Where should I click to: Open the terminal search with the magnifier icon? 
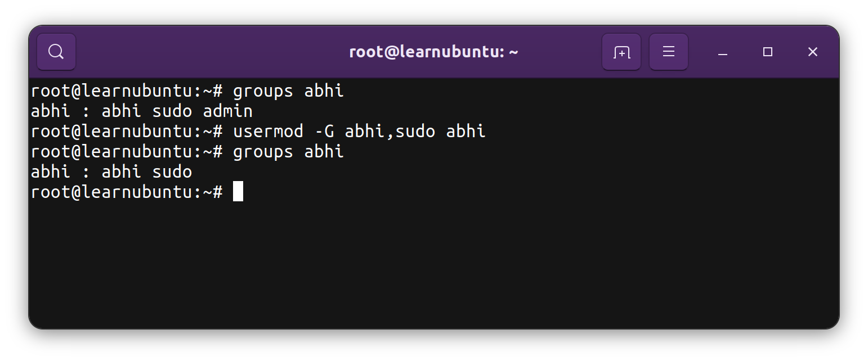[56, 51]
